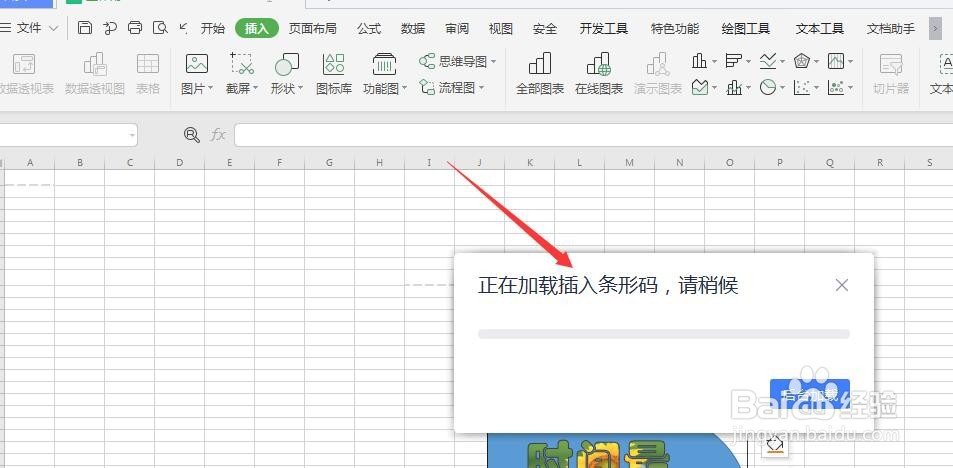
Task: Switch to the 绘图工具 tab
Action: click(746, 28)
